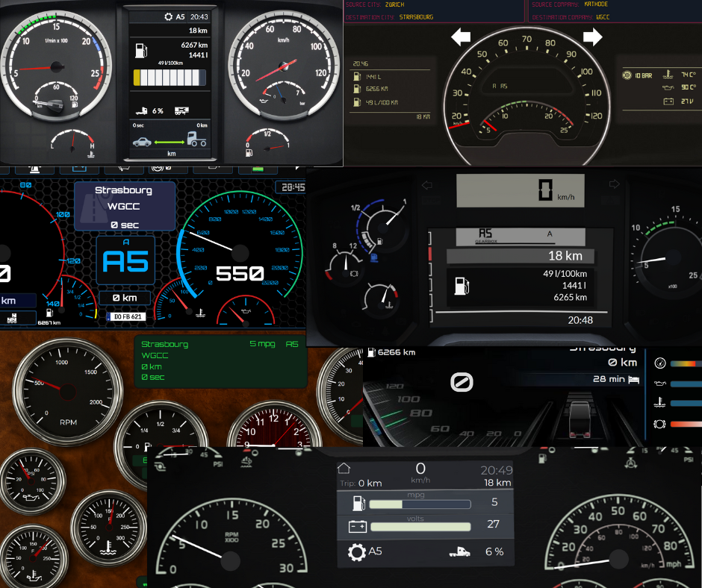The image size is (702, 588).
Task: Click the truck icon beside 6 %
Action: (x=459, y=551)
